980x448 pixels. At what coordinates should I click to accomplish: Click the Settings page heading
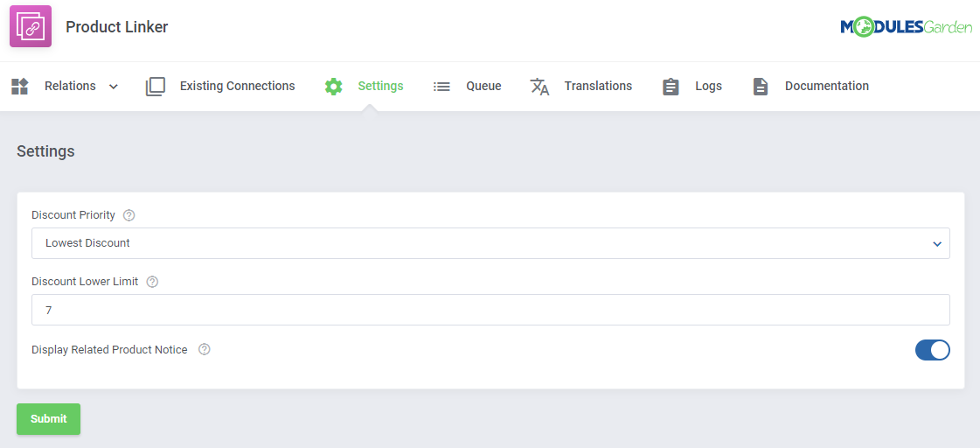coord(45,151)
